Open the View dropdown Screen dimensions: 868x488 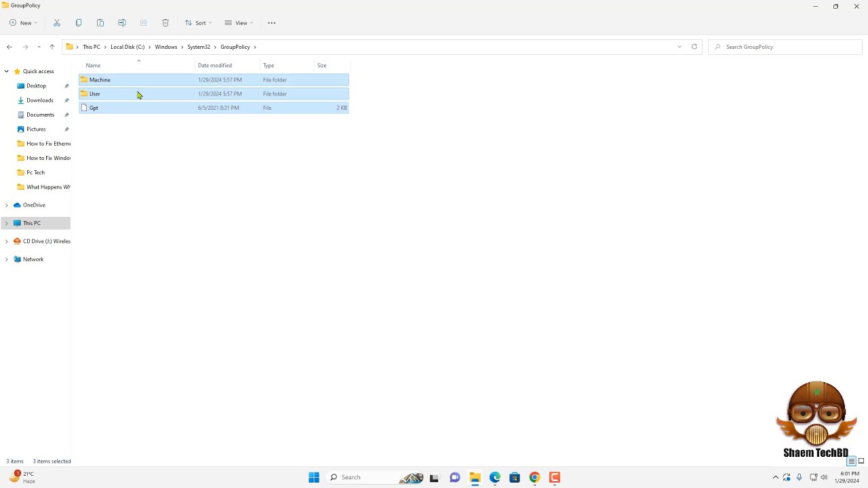pyautogui.click(x=239, y=23)
